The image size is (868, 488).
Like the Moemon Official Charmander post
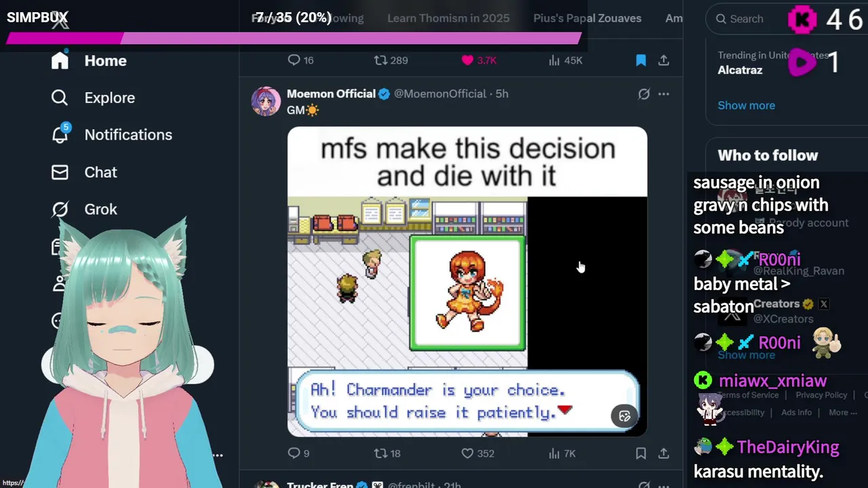point(467,453)
